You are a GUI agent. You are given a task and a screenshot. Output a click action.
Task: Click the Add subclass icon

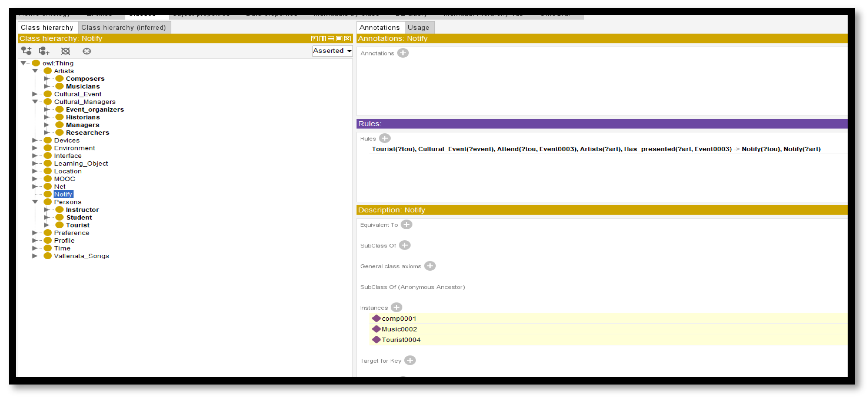pos(26,51)
